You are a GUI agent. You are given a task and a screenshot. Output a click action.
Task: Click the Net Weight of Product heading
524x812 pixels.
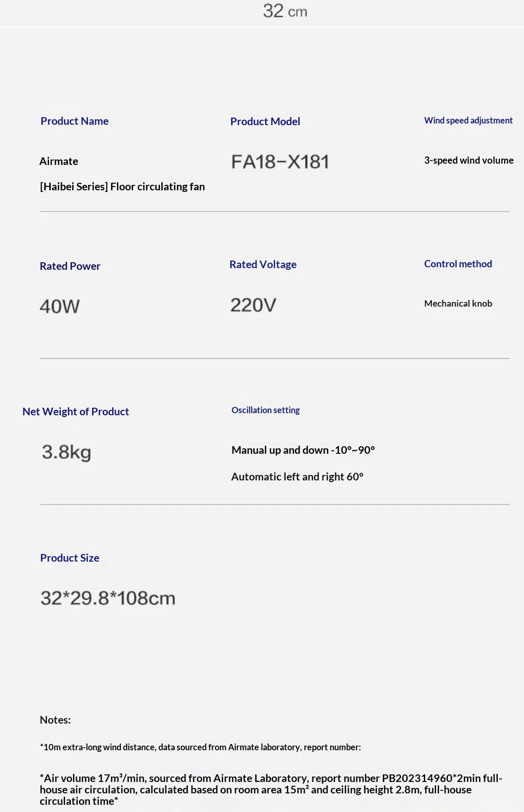click(76, 411)
